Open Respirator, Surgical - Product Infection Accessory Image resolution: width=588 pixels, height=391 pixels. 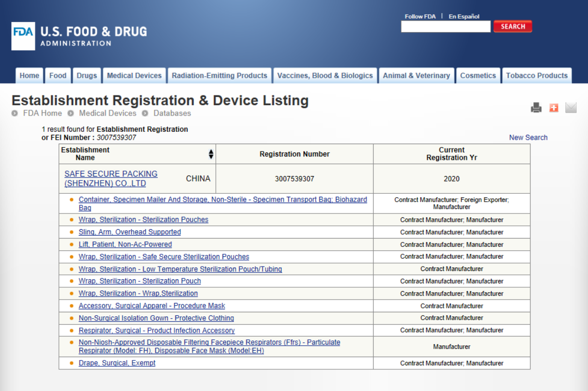(x=157, y=330)
